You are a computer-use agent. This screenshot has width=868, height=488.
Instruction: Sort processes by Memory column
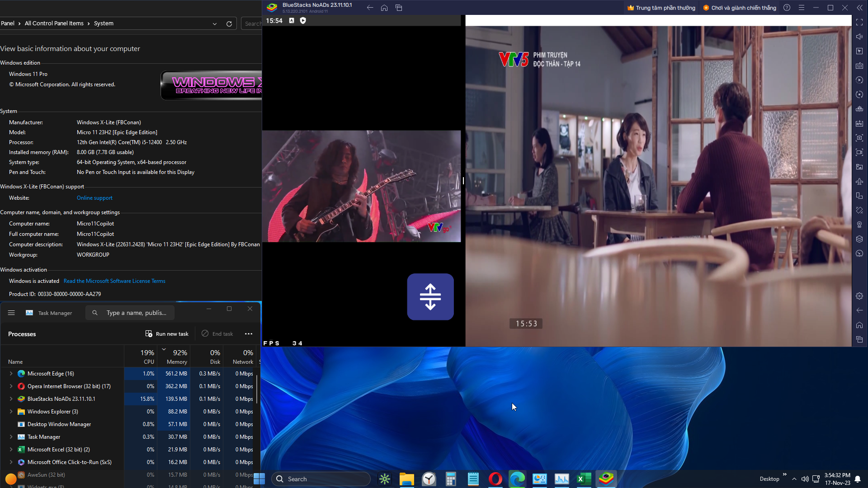tap(174, 357)
